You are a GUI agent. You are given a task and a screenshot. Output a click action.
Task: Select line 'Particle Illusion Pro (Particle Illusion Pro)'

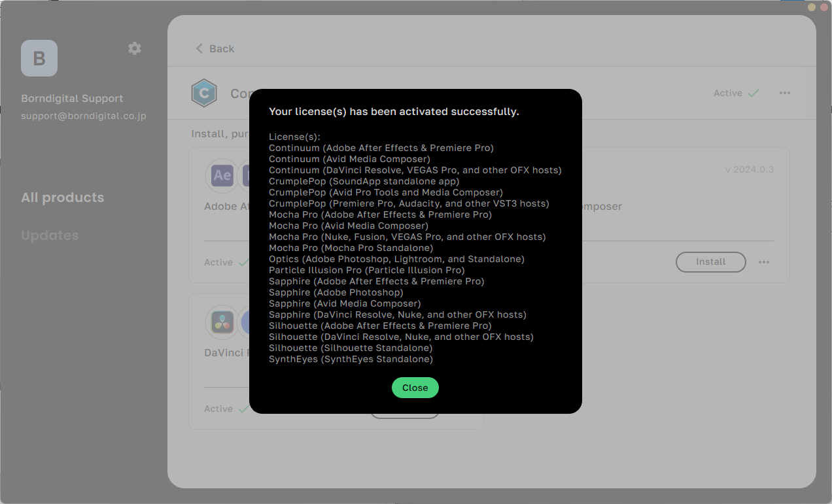[x=367, y=270]
